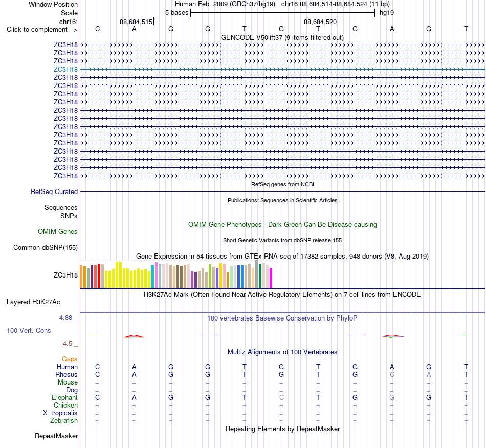Click the -4.5 PhyloP lower scale value

(67, 344)
